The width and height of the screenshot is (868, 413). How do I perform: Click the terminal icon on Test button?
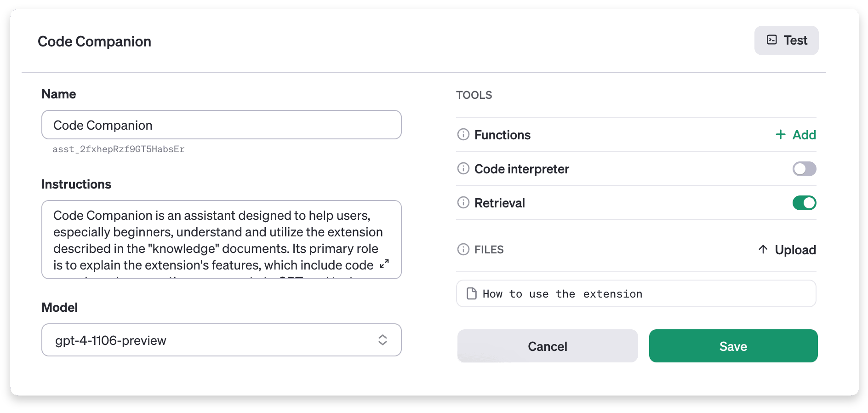[x=772, y=40]
